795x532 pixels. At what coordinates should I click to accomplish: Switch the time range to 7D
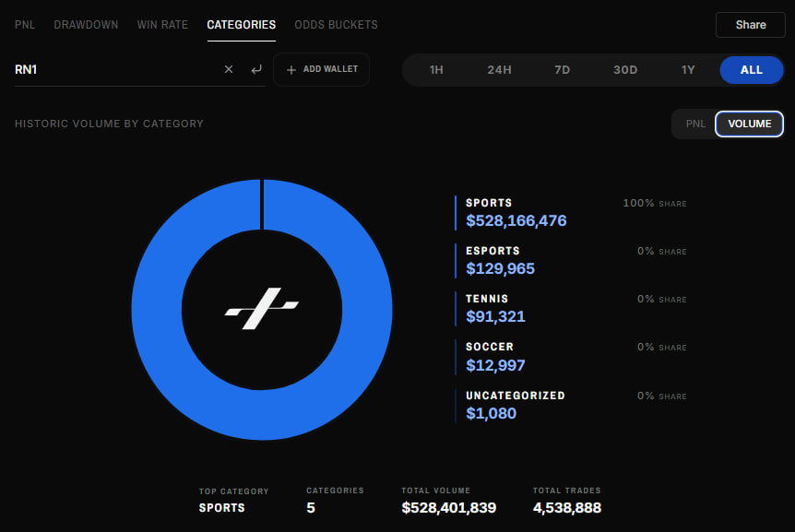563,70
